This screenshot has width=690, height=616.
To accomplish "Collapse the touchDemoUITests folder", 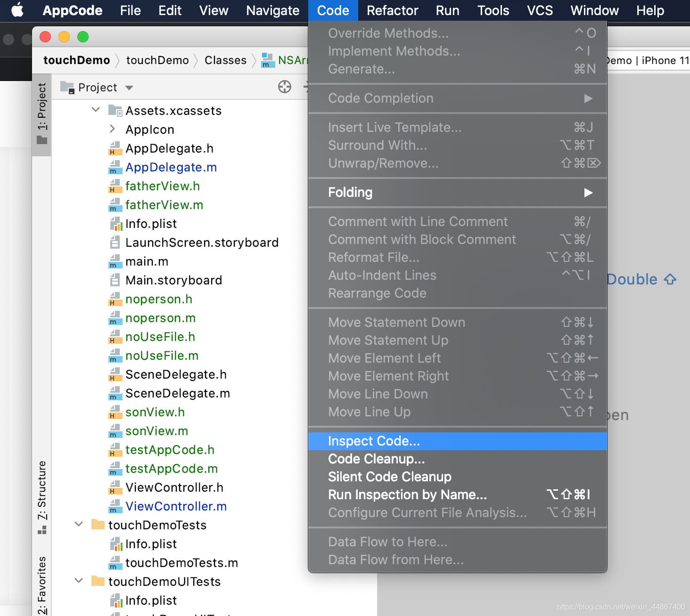I will coord(79,581).
